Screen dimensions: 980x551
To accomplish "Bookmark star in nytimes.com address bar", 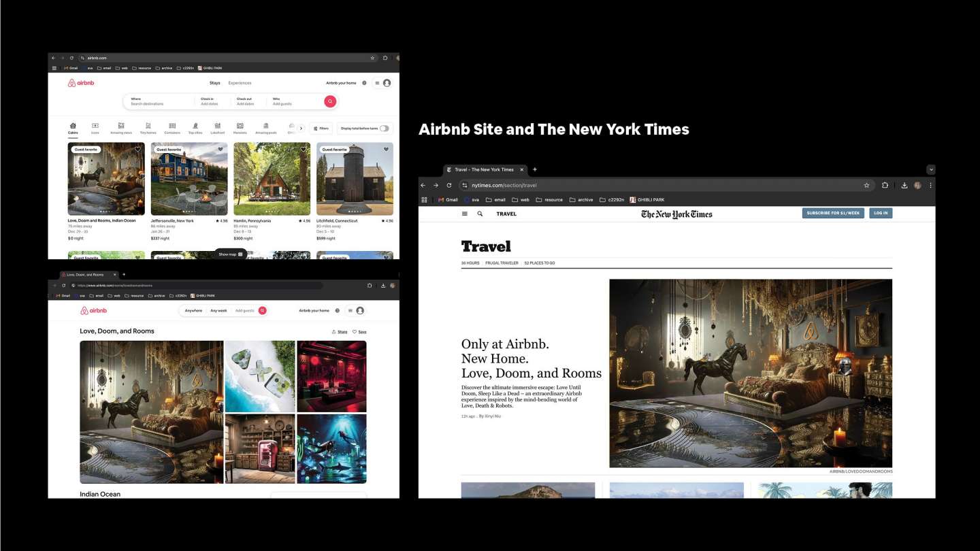I will (866, 185).
